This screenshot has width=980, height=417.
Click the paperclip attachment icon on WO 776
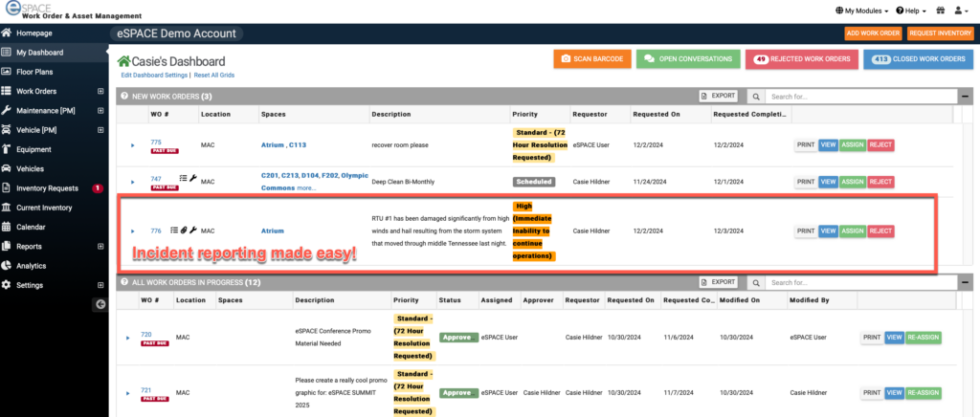point(184,230)
